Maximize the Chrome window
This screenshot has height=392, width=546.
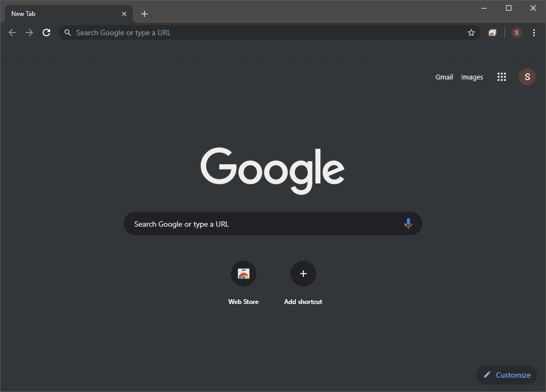pyautogui.click(x=508, y=8)
